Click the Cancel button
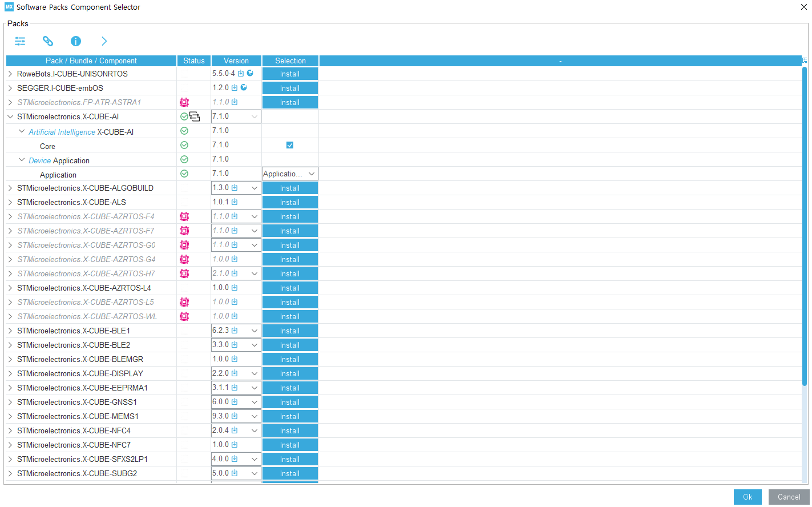This screenshot has width=812, height=507. tap(789, 497)
